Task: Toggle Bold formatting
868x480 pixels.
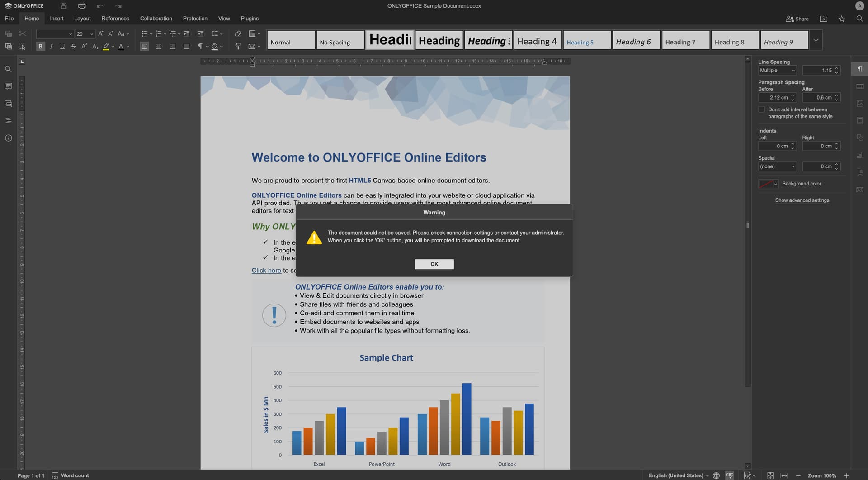Action: click(x=41, y=46)
